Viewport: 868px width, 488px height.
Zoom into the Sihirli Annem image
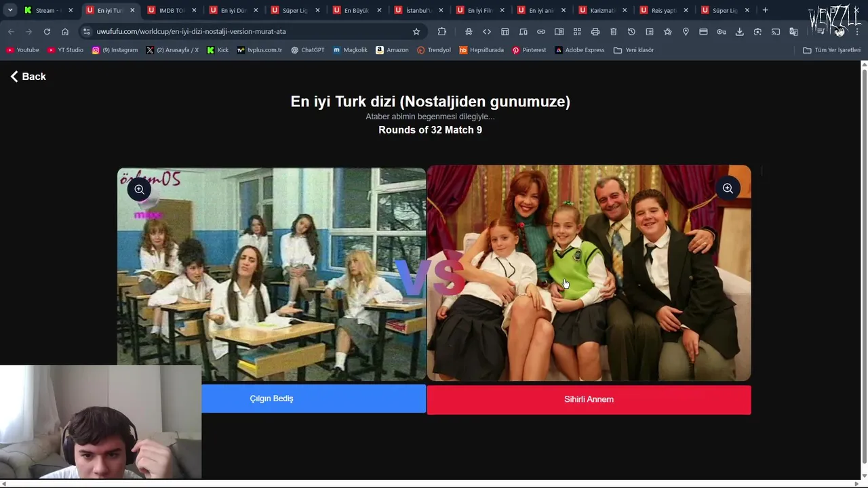point(728,188)
